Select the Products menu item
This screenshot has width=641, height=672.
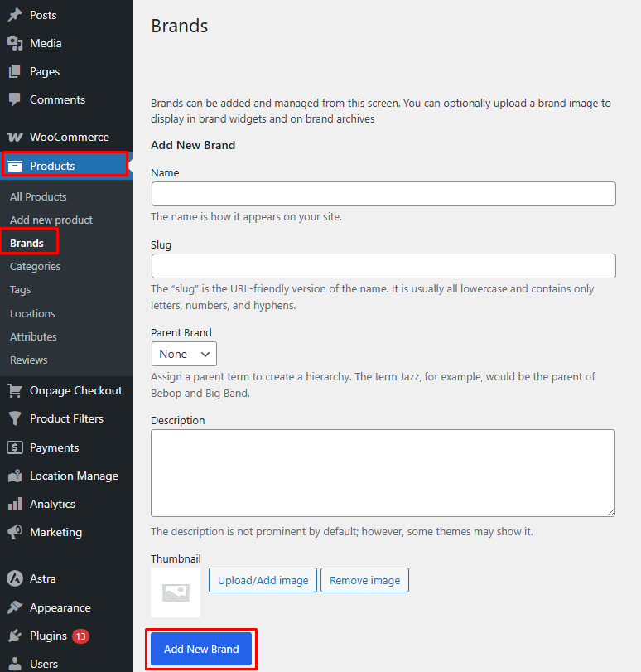66,166
